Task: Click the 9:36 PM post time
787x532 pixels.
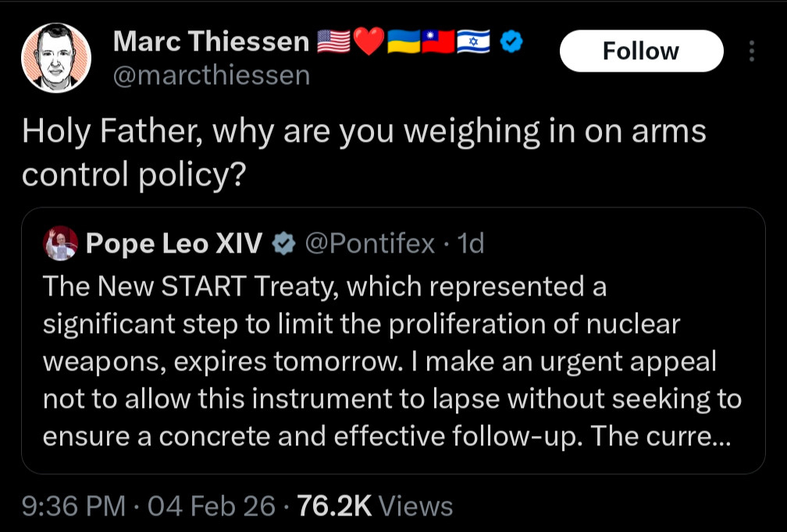Action: [x=73, y=506]
